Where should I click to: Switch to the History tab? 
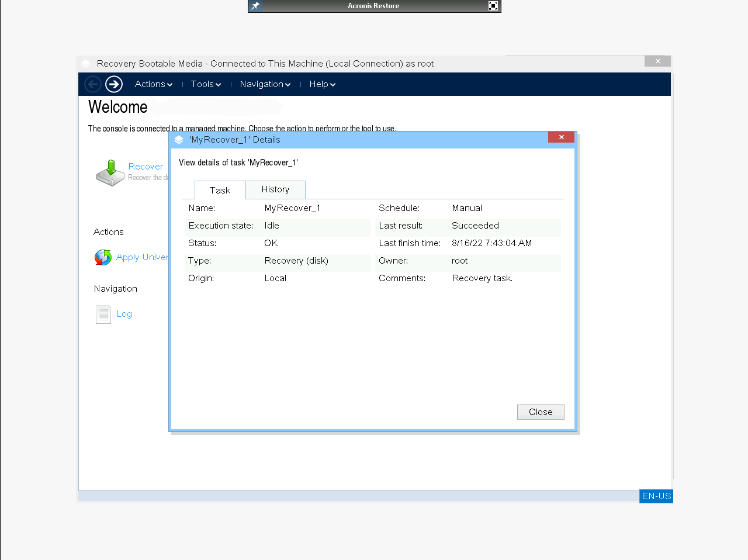click(x=275, y=189)
